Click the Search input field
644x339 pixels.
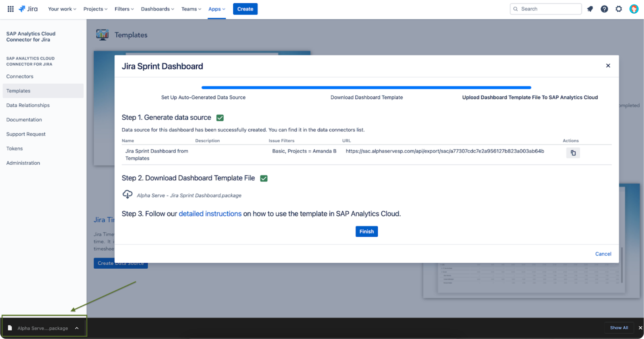tap(546, 9)
